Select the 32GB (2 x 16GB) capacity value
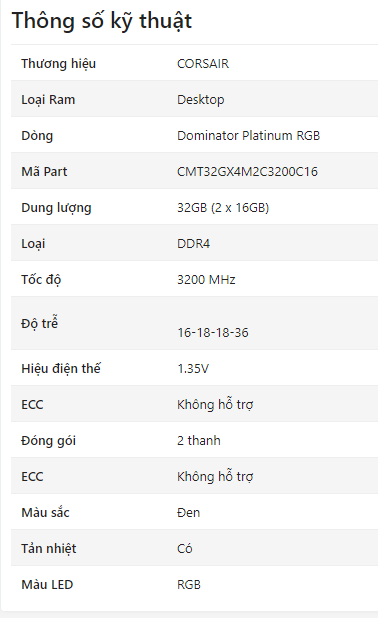 coord(223,208)
